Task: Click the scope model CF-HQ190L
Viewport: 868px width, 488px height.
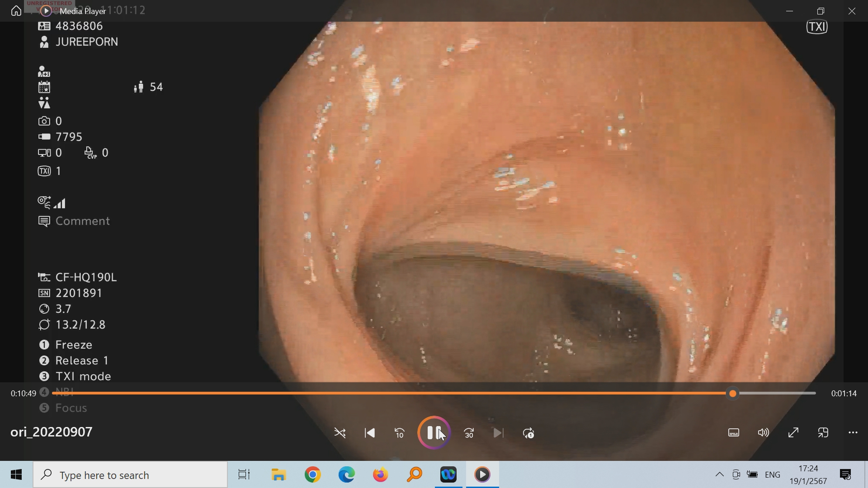Action: point(86,277)
